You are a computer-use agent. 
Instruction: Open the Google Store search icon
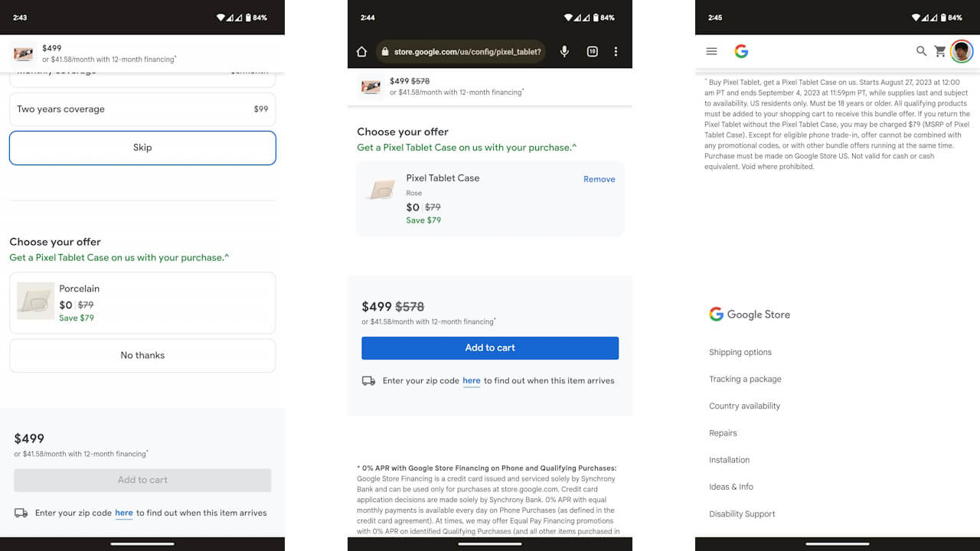click(921, 51)
